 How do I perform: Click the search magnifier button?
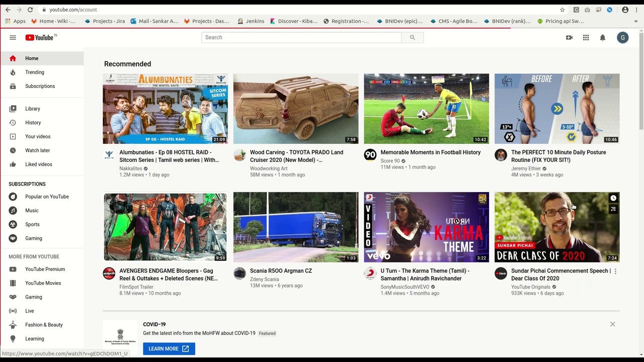pos(412,37)
